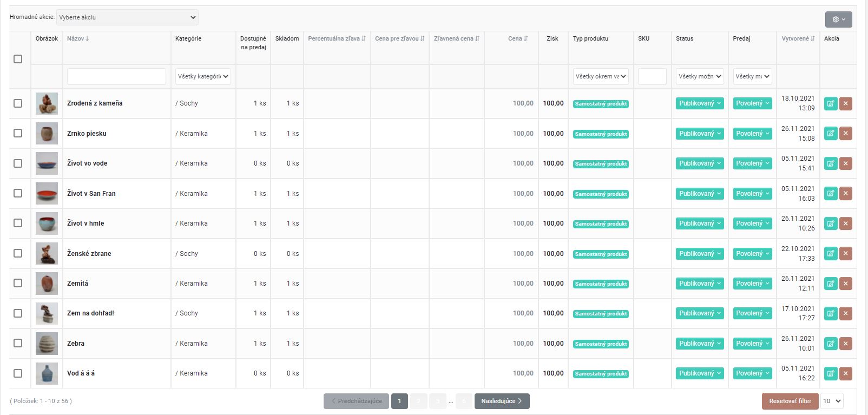Image resolution: width=868 pixels, height=415 pixels.
Task: Sort by the Cena column sort icon
Action: 525,38
